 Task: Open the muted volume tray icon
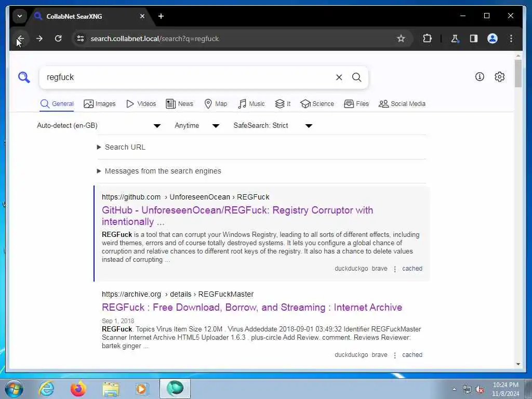coord(480,390)
